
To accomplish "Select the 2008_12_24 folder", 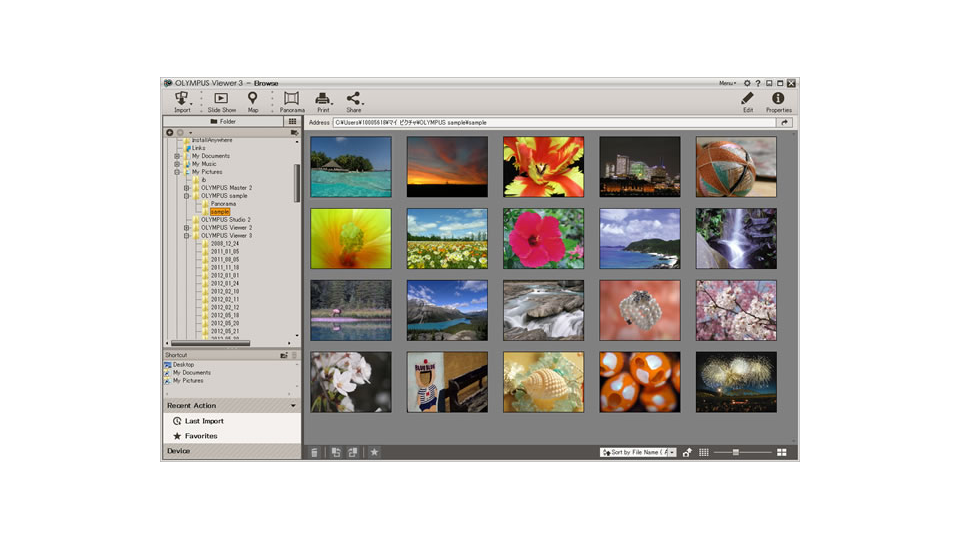I will (225, 244).
